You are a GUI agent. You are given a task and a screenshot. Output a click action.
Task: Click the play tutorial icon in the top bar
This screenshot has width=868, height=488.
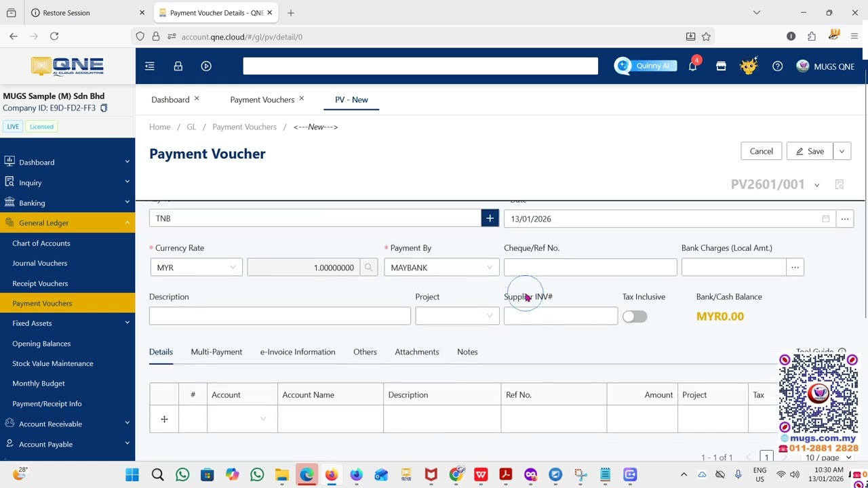(x=206, y=66)
